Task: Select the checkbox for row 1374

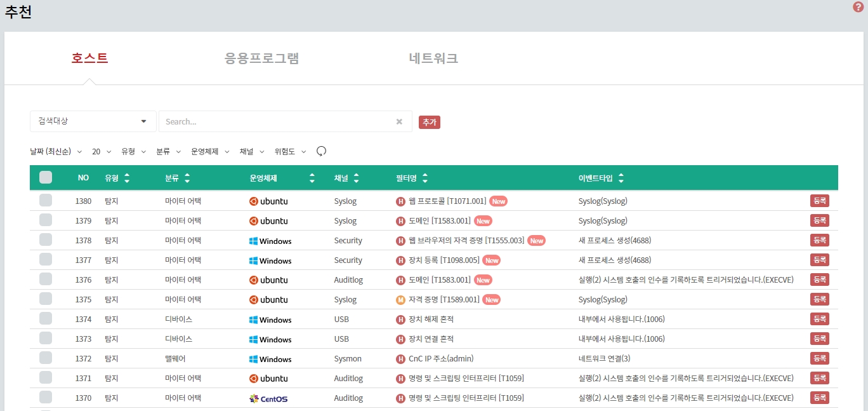Action: coord(46,319)
